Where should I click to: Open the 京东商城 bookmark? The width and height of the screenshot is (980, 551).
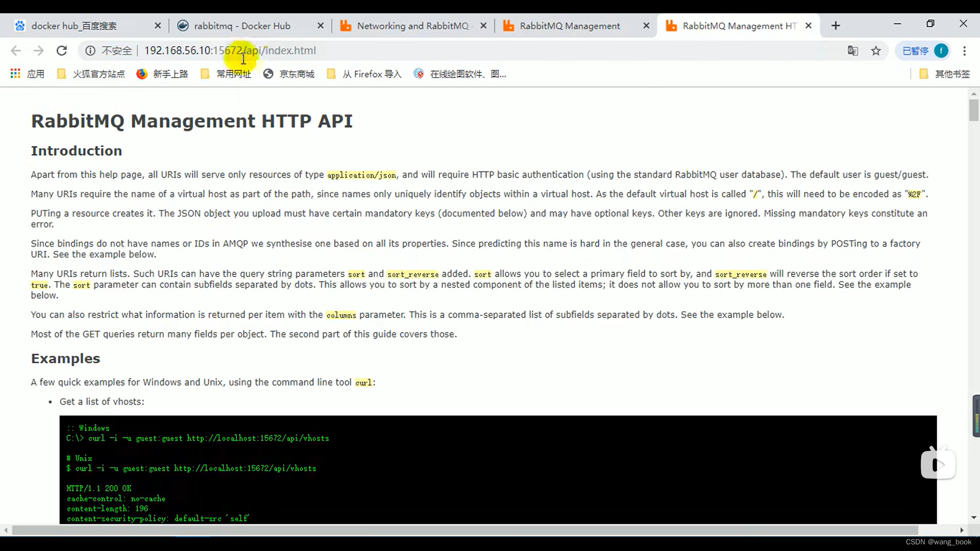[289, 74]
